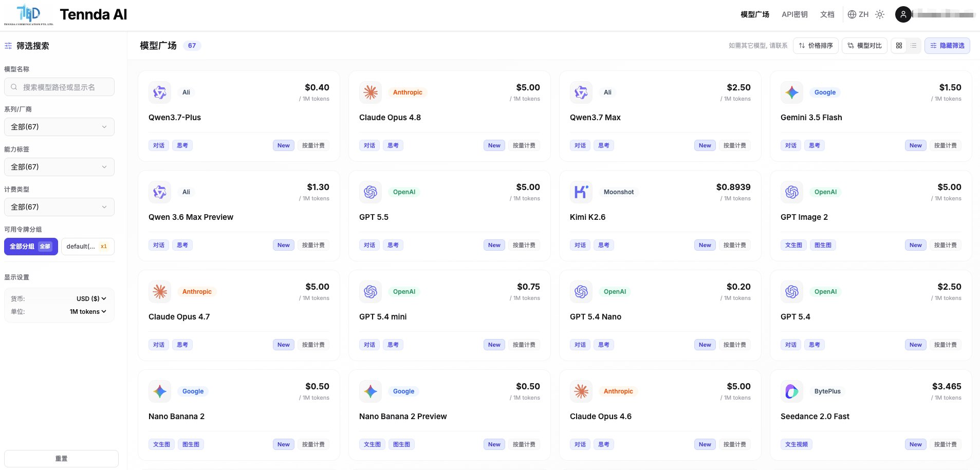Click the Claude Opus 4.7 Anthropic icon

[160, 292]
